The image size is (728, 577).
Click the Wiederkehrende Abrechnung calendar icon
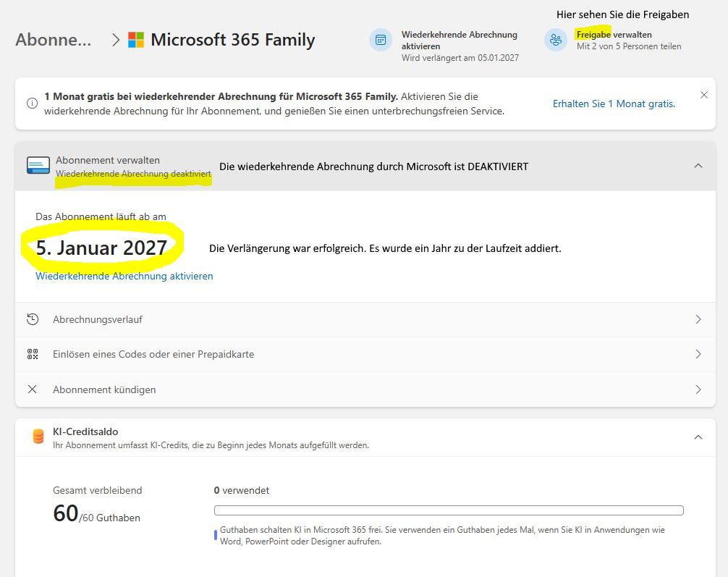point(380,40)
